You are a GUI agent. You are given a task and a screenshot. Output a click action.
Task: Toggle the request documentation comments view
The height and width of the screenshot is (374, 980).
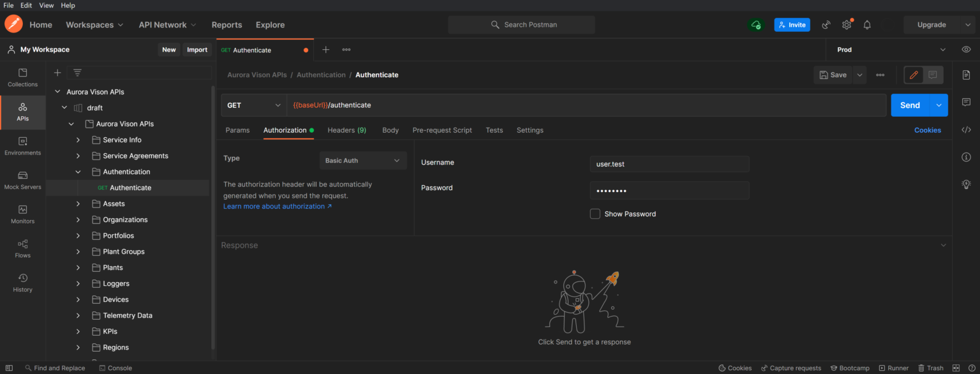coord(933,75)
